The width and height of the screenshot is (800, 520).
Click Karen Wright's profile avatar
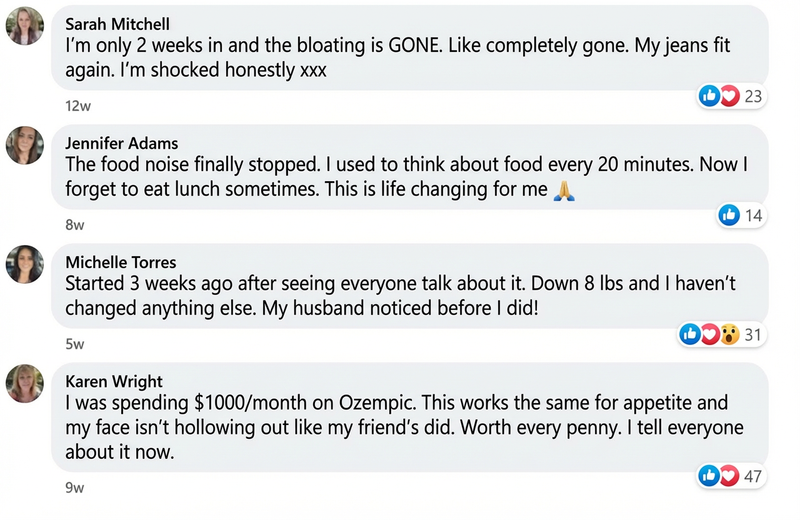24,383
